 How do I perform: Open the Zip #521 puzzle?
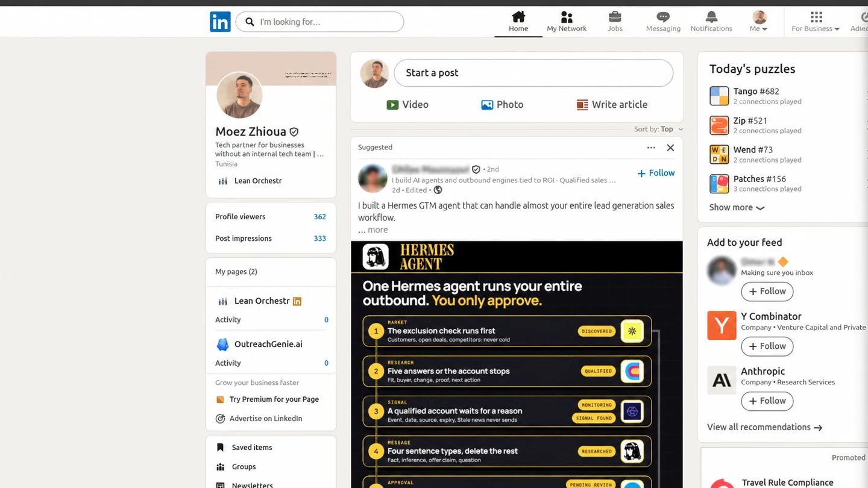point(756,125)
